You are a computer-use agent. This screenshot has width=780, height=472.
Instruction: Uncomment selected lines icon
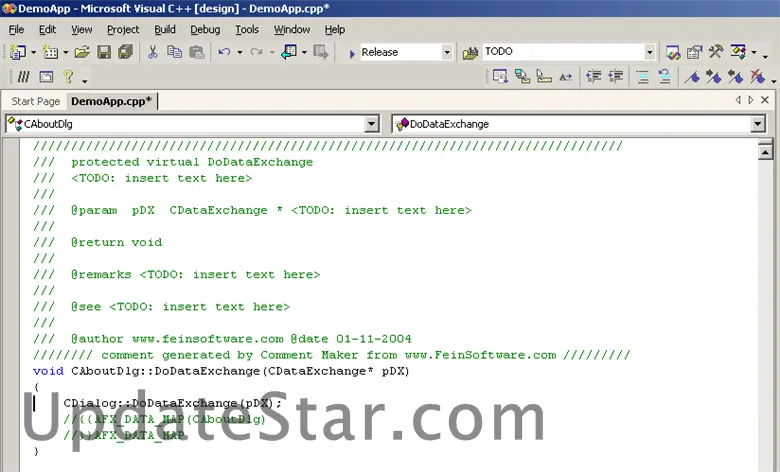click(665, 76)
